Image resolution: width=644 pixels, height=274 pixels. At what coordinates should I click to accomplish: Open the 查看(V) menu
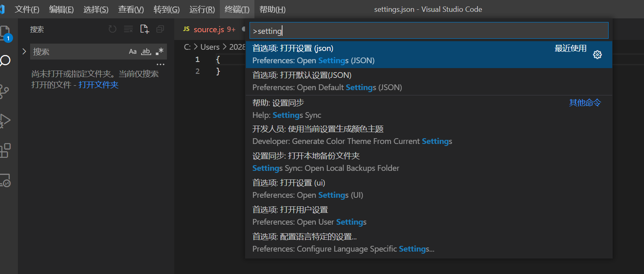(x=131, y=9)
